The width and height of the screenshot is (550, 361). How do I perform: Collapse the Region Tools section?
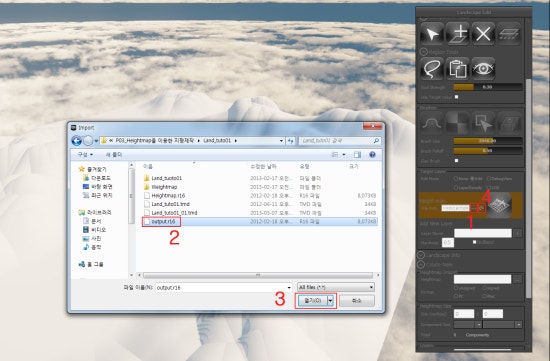pos(423,52)
